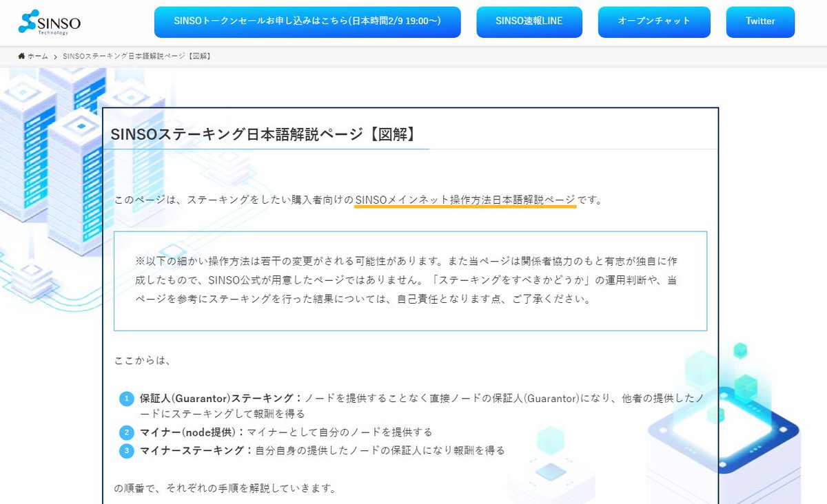Open the SINSOトークンセール application button

pos(307,22)
